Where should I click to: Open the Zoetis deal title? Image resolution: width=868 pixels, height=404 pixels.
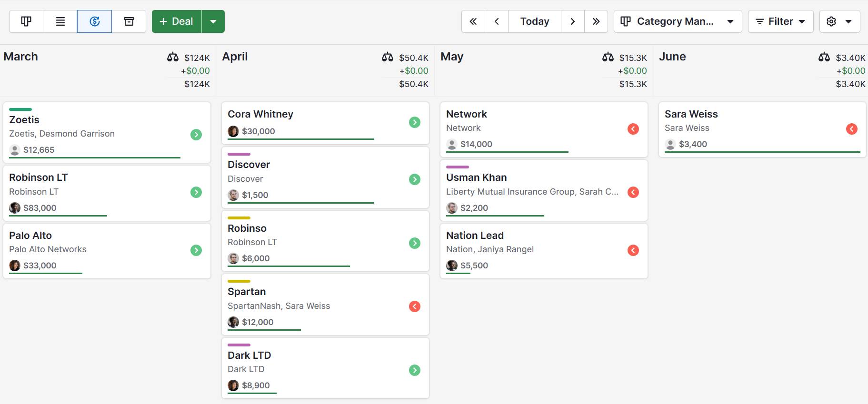(24, 120)
